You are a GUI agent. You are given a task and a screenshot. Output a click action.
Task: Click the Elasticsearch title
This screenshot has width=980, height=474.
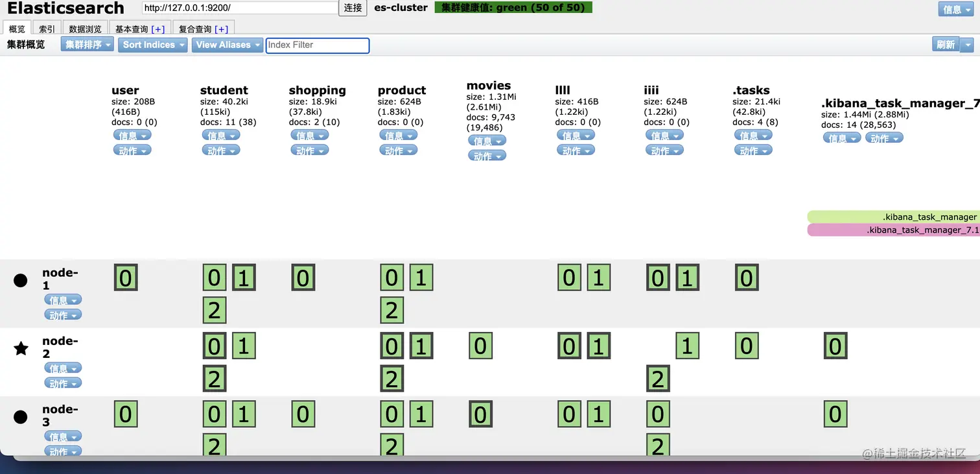click(65, 8)
